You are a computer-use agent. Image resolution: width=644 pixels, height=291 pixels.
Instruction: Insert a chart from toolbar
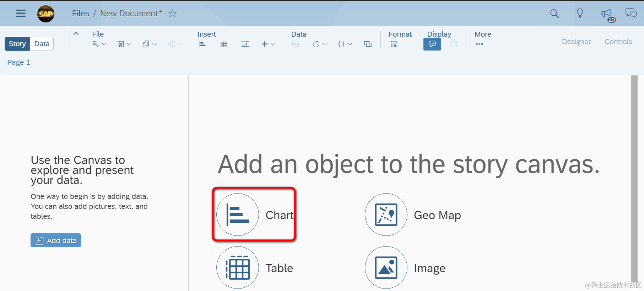click(202, 44)
